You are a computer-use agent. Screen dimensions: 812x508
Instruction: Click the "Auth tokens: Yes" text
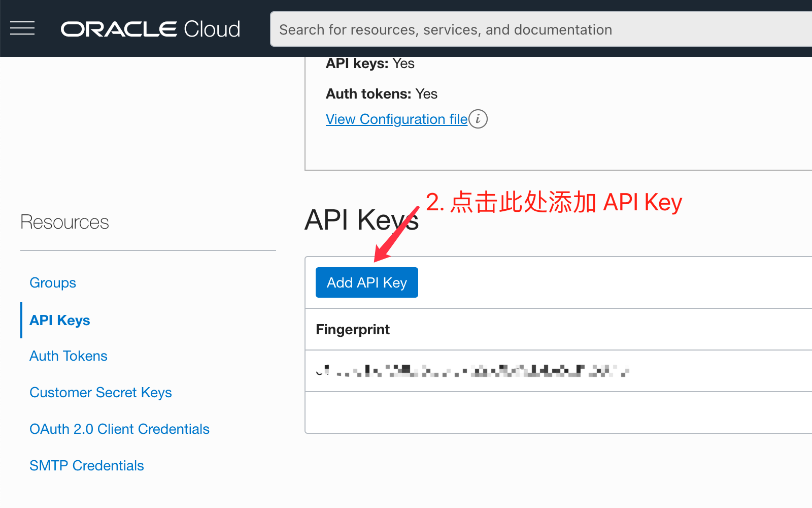click(x=382, y=94)
